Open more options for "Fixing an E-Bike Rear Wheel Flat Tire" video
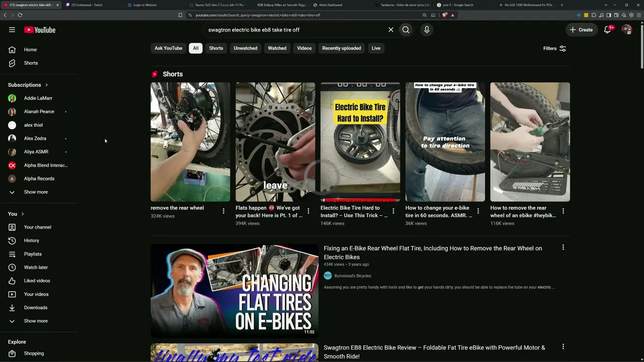This screenshot has height=362, width=644. coord(563,247)
